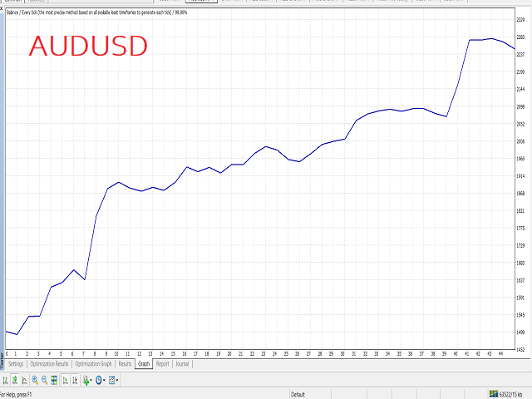Click the chart templates icon
532x399 pixels.
click(112, 380)
